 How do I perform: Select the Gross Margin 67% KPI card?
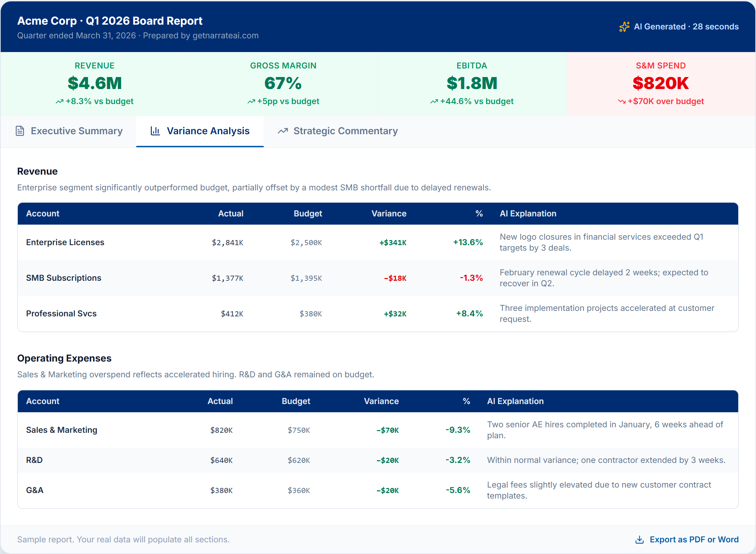click(x=283, y=84)
